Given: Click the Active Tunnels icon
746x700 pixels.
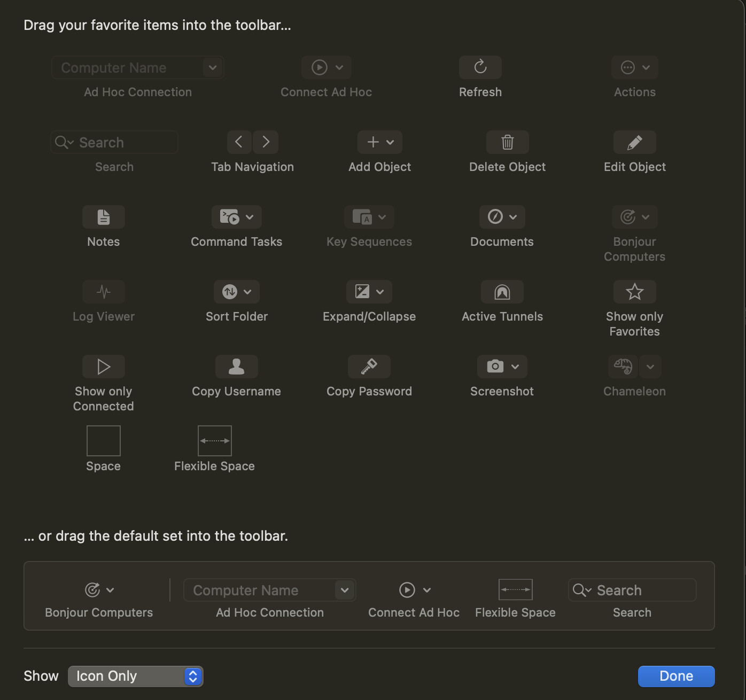Looking at the screenshot, I should pos(502,292).
